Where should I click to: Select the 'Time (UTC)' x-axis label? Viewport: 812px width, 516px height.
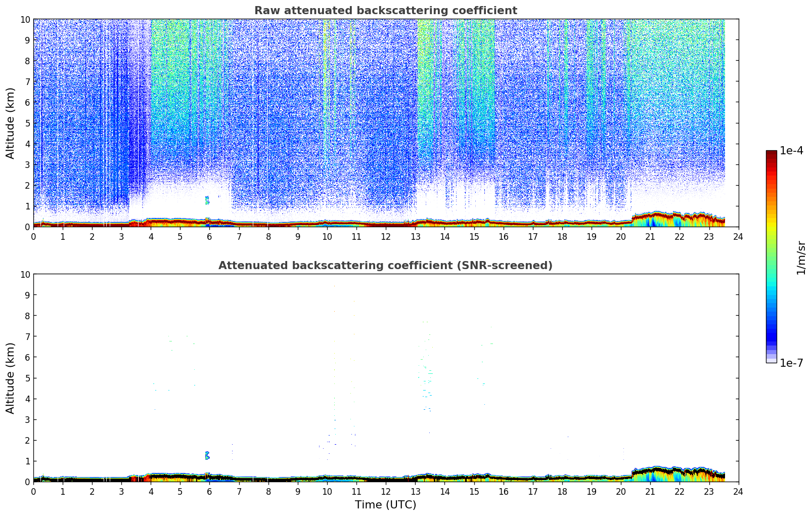(x=385, y=504)
